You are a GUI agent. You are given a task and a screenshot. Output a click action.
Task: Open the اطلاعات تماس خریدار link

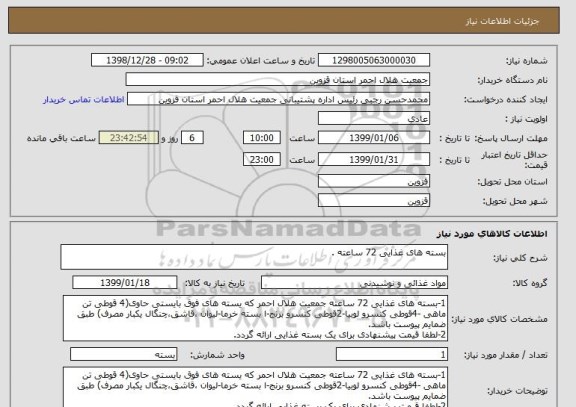click(x=84, y=100)
